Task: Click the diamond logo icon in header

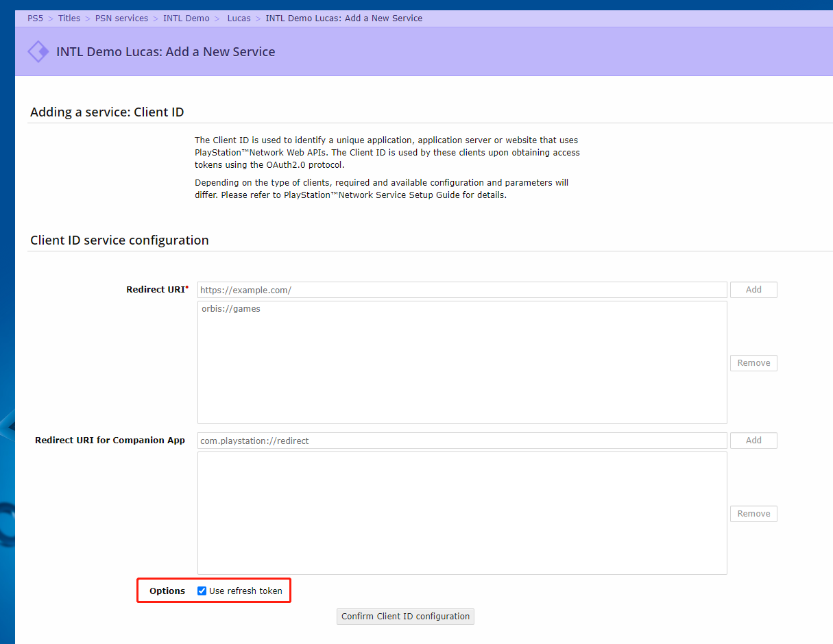Action: point(38,51)
